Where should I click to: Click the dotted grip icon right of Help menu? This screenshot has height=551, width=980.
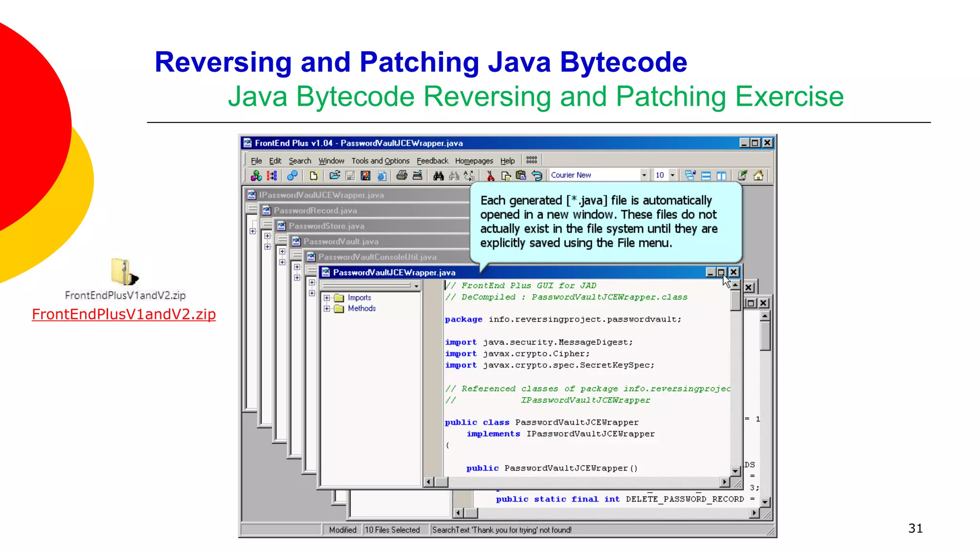click(x=532, y=160)
